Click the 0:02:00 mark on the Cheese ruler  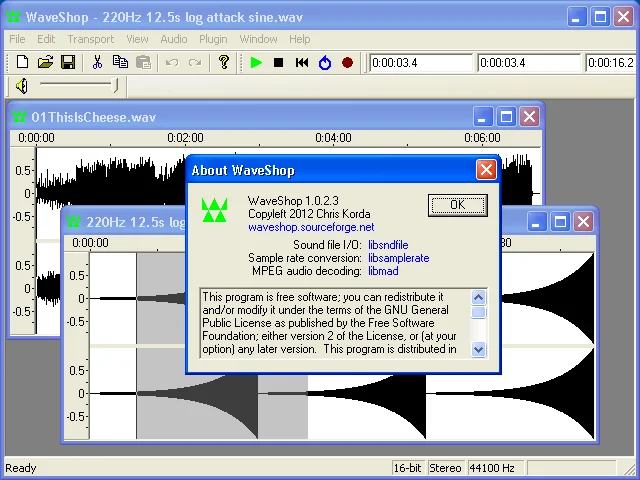(x=185, y=138)
